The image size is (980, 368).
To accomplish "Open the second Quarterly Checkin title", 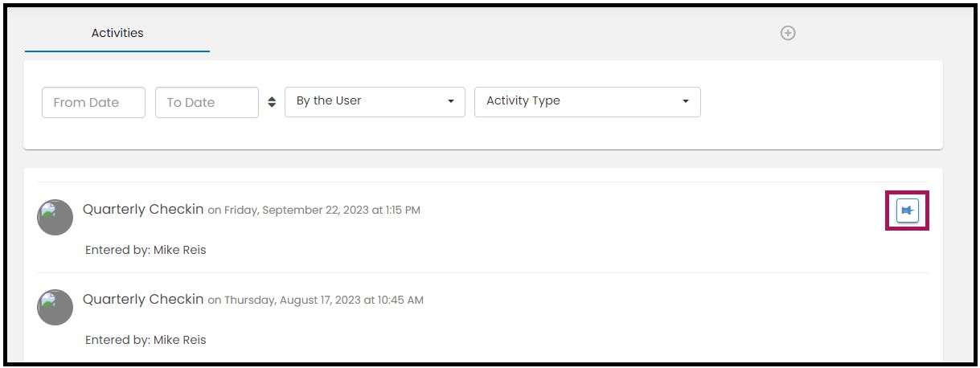I will tap(143, 300).
